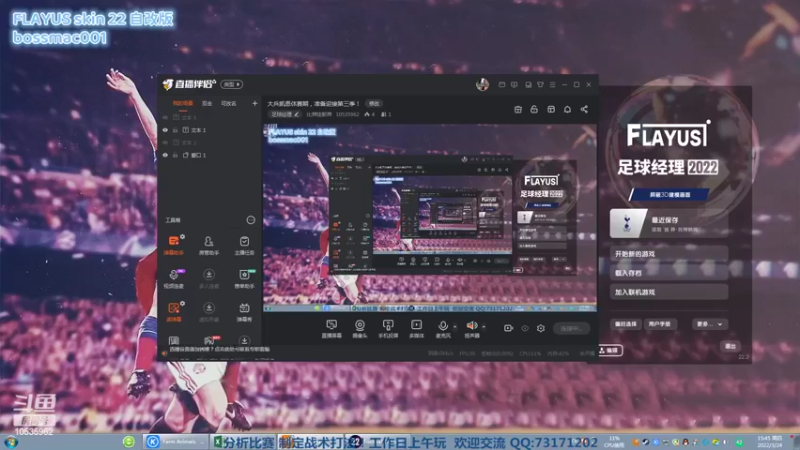Add a 摄像头 camera source

(x=360, y=329)
